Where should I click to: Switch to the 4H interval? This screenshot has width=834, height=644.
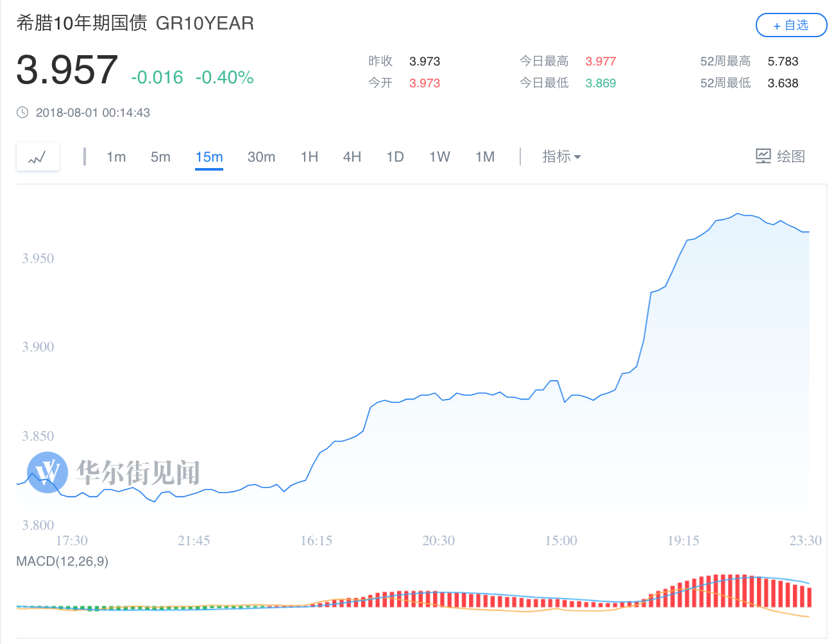[x=352, y=157]
